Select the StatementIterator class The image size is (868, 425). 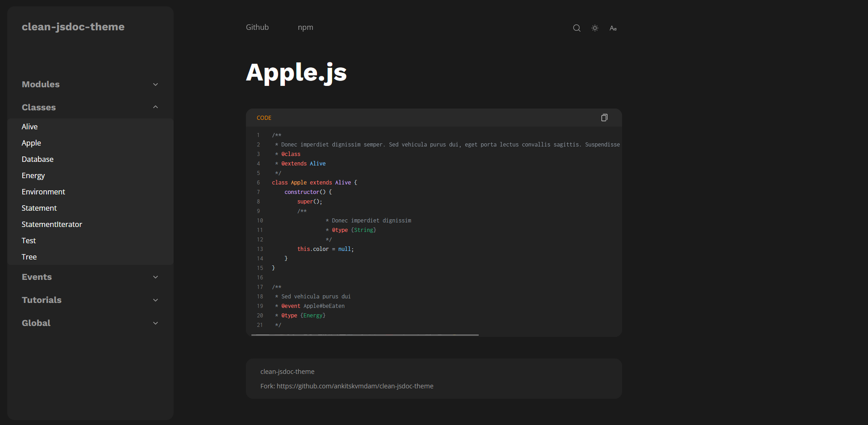tap(52, 224)
